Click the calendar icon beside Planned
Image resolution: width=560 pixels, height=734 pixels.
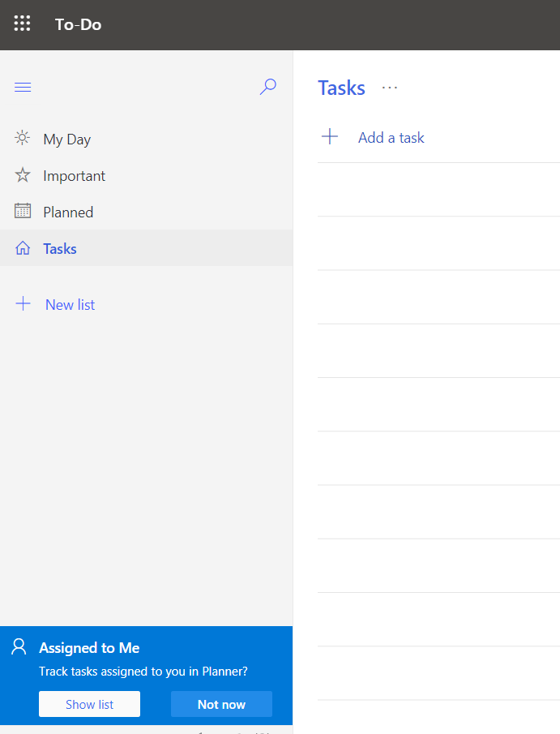[23, 212]
